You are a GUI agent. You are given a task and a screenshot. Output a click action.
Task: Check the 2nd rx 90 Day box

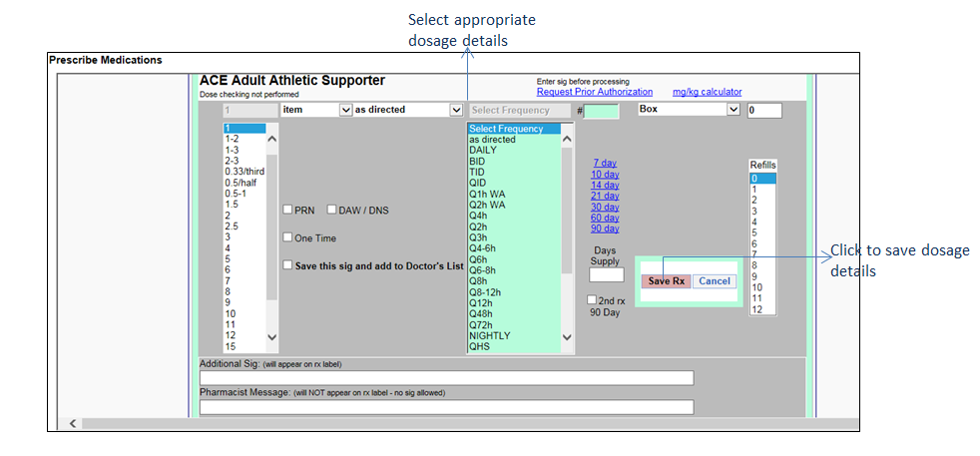593,300
